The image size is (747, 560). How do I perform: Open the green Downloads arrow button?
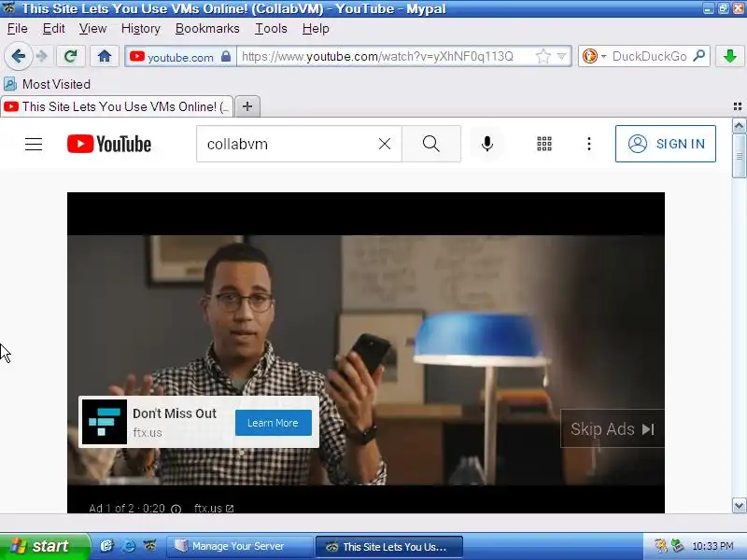[729, 56]
